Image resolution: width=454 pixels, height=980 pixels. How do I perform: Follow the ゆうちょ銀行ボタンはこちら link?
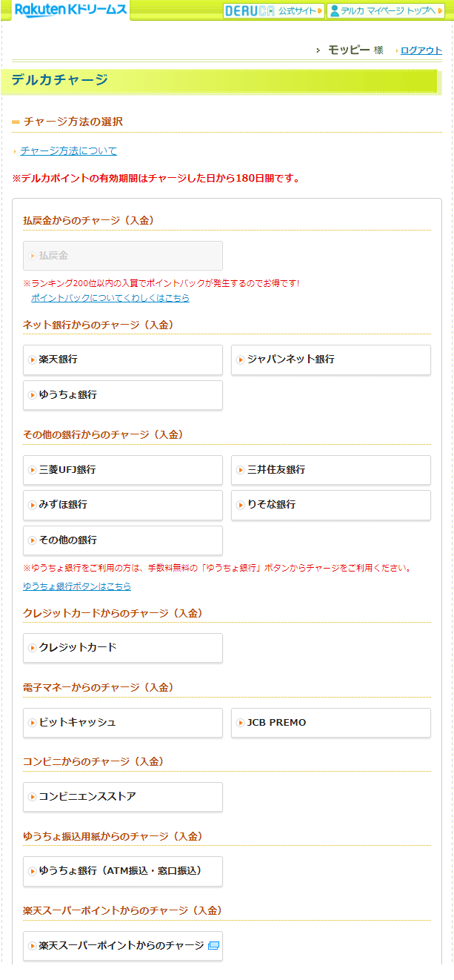coord(77,586)
